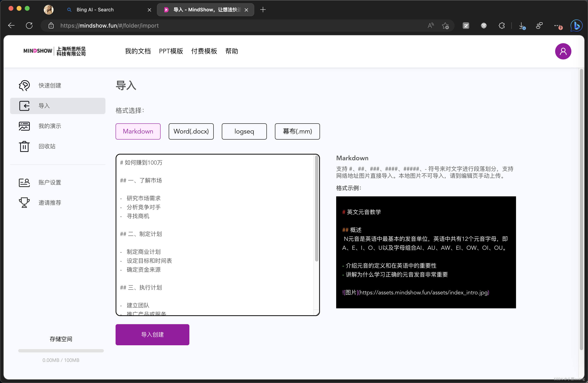Viewport: 588px width, 383px height.
Task: Open 我的文档 menu item
Action: [x=137, y=51]
